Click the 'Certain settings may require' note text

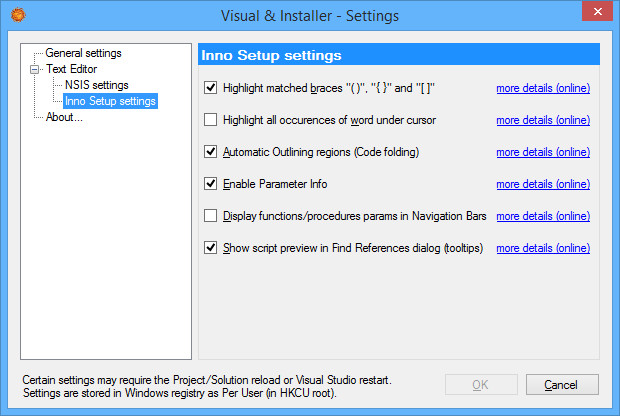[x=207, y=380]
